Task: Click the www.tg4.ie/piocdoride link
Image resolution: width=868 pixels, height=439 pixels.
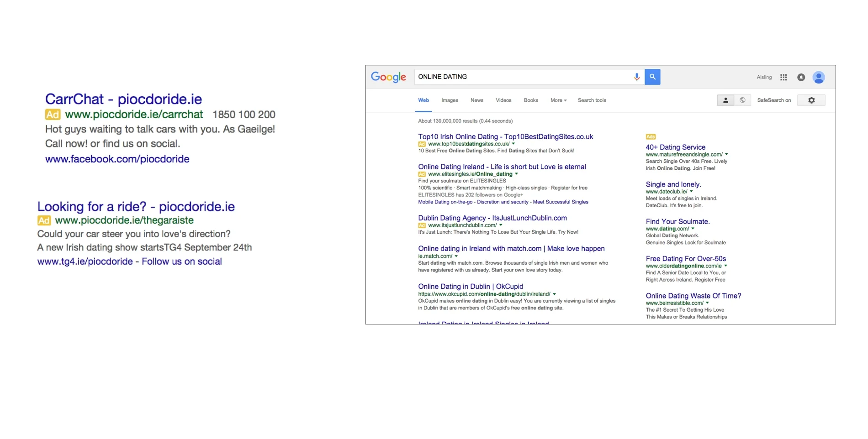Action: point(85,261)
